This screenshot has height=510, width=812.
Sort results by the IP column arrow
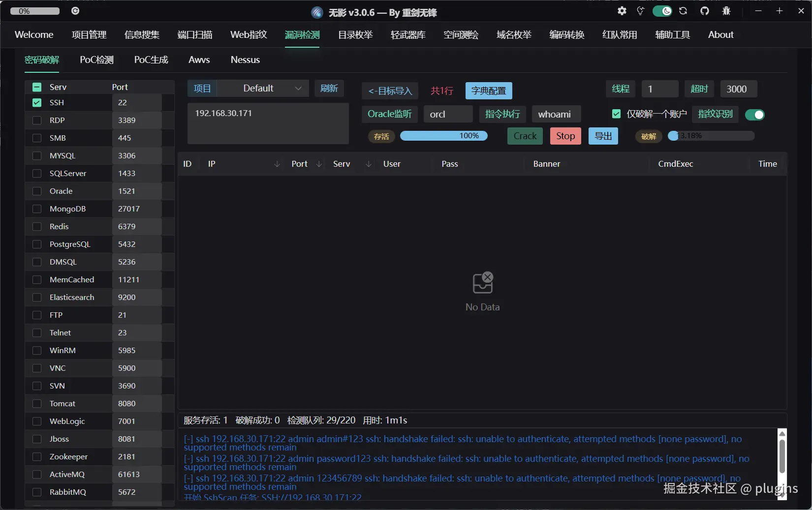pyautogui.click(x=277, y=164)
